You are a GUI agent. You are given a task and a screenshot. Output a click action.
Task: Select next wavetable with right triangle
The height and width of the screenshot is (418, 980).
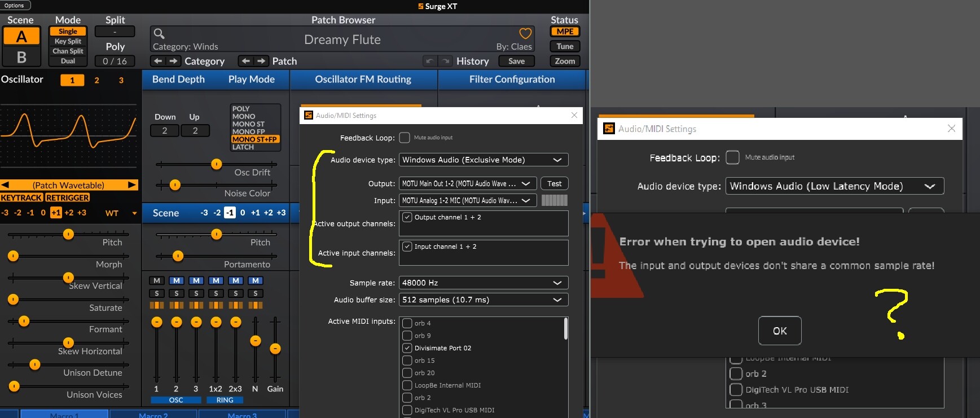pyautogui.click(x=132, y=185)
